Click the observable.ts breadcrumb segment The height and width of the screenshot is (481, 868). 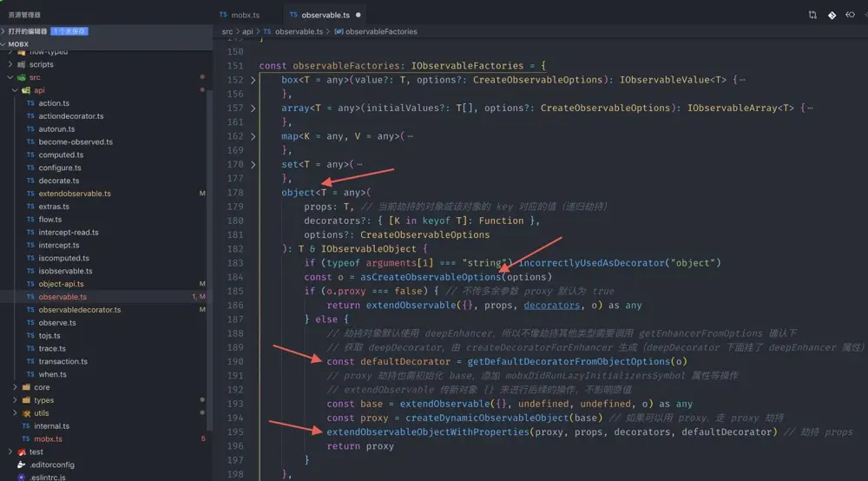299,31
